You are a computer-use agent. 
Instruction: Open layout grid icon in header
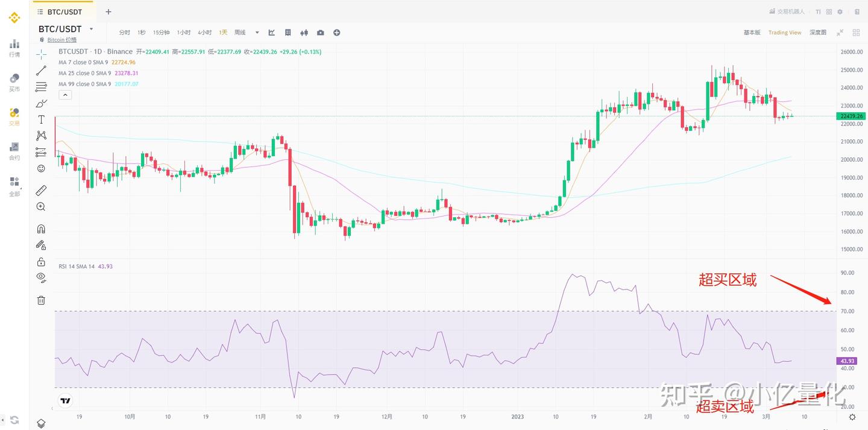(x=829, y=11)
